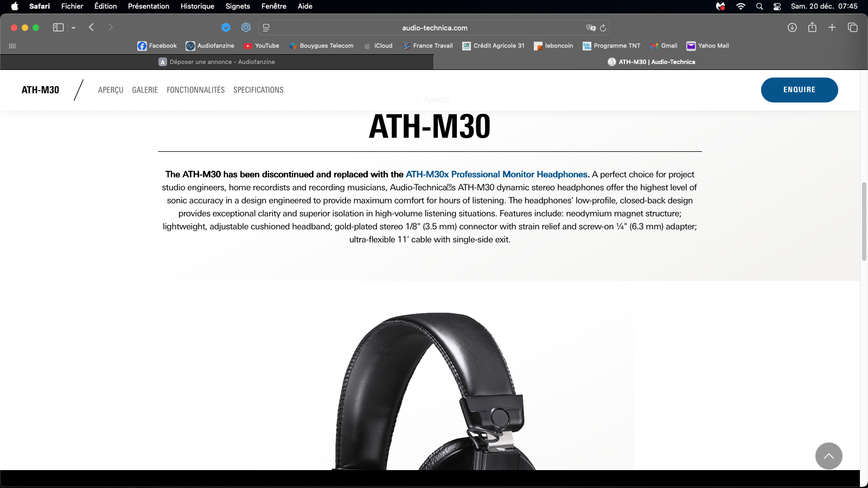868x488 pixels.
Task: Reload the audio-technica.com page
Action: (x=603, y=28)
